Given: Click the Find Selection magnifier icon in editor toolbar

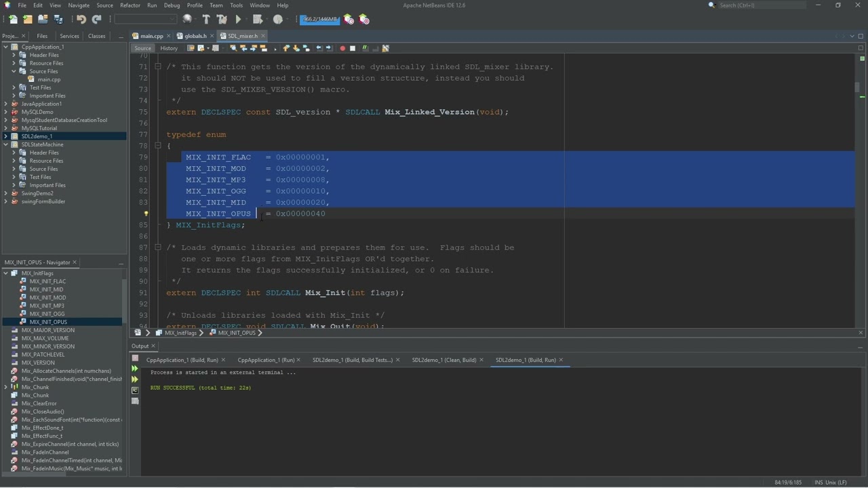Looking at the screenshot, I should coord(233,48).
